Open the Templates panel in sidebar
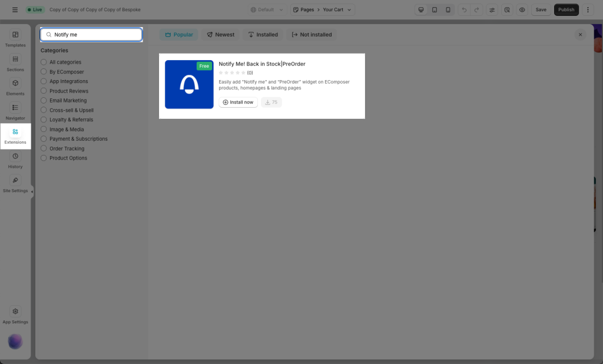The height and width of the screenshot is (364, 603). coord(15,38)
